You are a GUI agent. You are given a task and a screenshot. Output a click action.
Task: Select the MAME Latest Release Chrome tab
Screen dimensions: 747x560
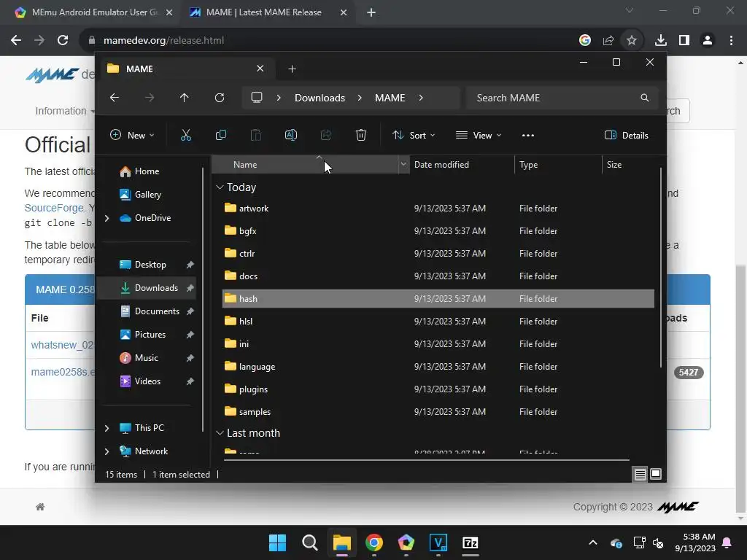tap(263, 12)
